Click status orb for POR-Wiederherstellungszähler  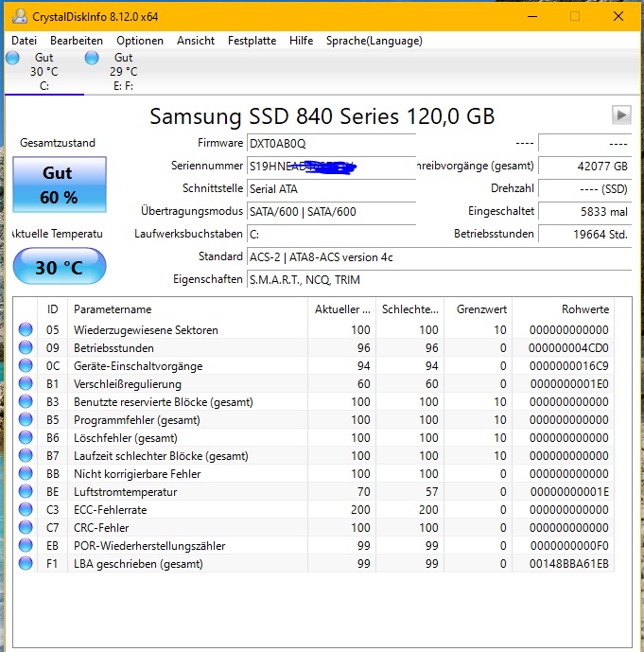pos(26,545)
